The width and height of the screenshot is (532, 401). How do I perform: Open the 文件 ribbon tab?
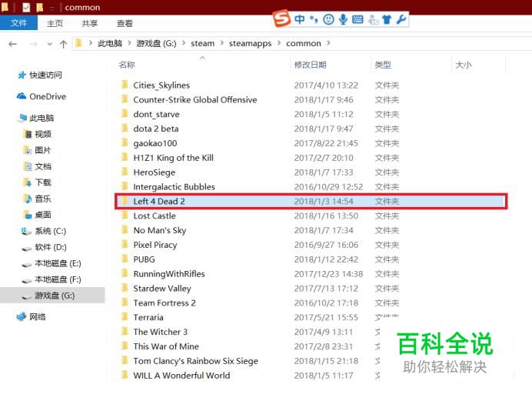[x=18, y=23]
